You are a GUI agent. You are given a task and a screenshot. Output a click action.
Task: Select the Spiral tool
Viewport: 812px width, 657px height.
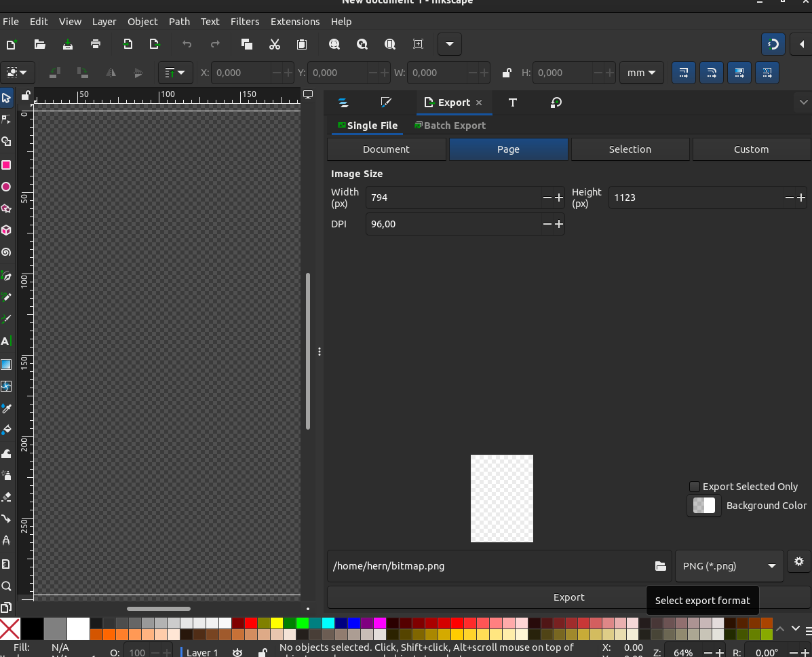pyautogui.click(x=6, y=252)
